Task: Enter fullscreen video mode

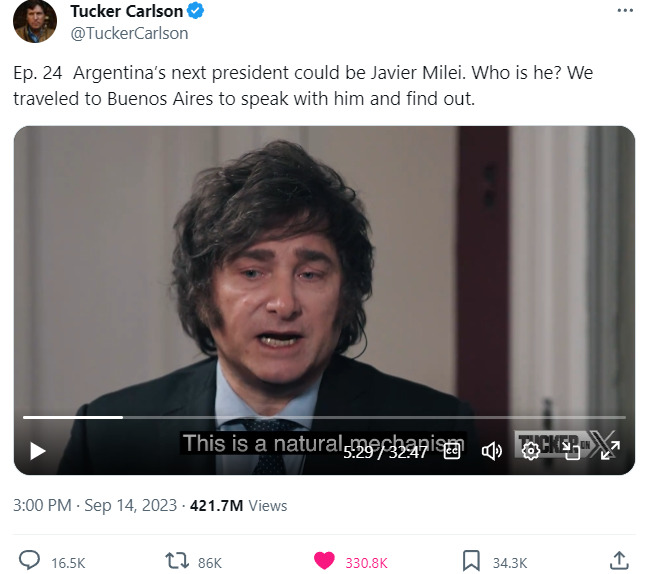Action: tap(610, 451)
